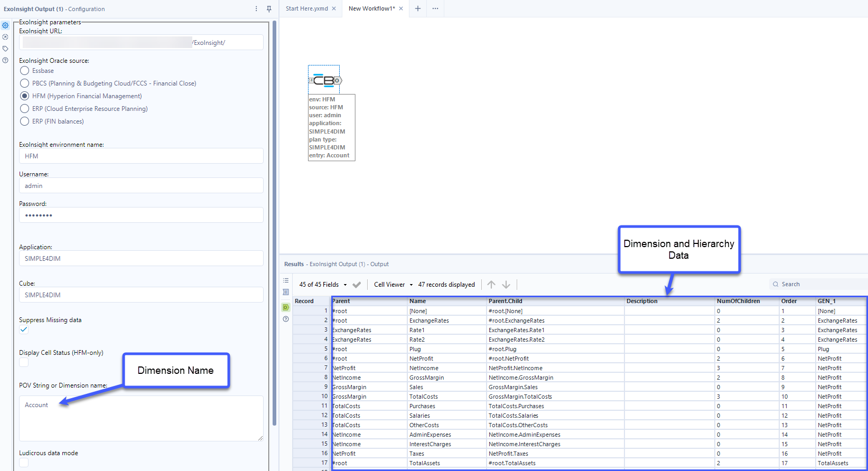Click the Order column header
The width and height of the screenshot is (868, 471).
pos(797,301)
